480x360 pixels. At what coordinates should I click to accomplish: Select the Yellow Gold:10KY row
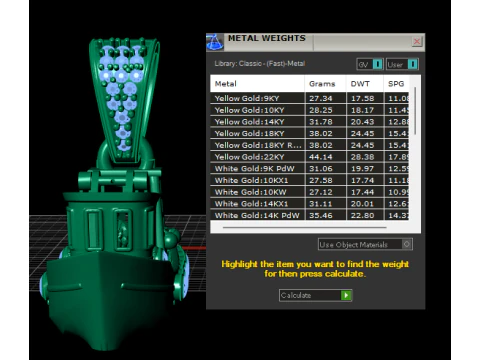309,110
